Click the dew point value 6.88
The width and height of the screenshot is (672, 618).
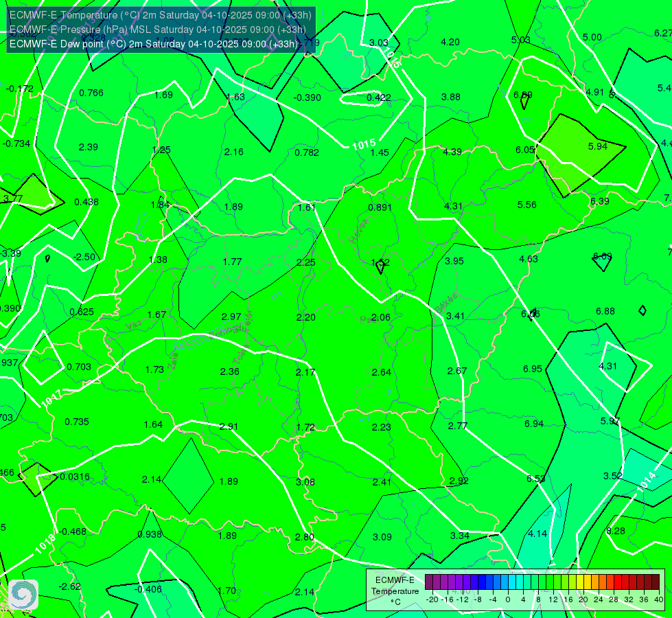pos(605,311)
